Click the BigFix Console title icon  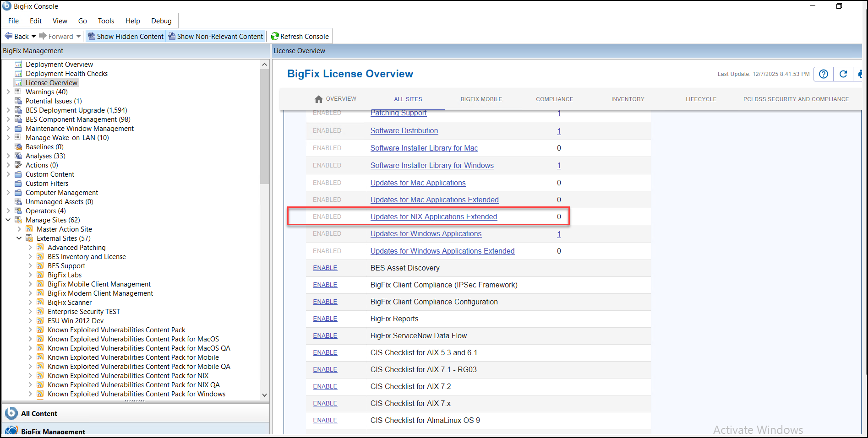pos(7,6)
